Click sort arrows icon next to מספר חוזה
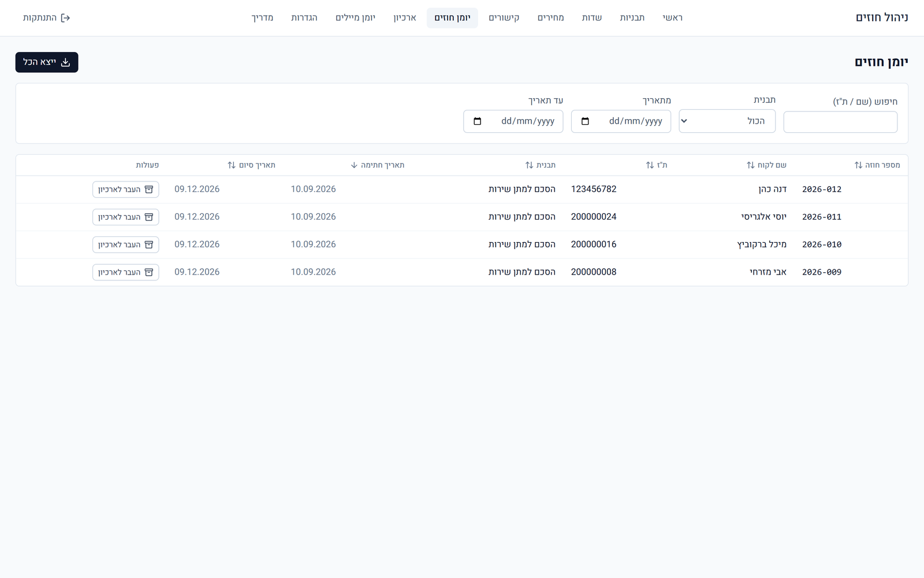 (x=858, y=165)
